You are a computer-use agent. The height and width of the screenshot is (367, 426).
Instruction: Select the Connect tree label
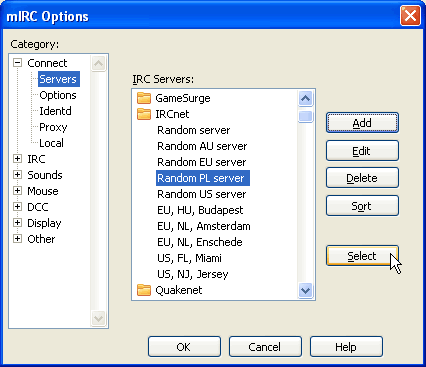click(47, 63)
